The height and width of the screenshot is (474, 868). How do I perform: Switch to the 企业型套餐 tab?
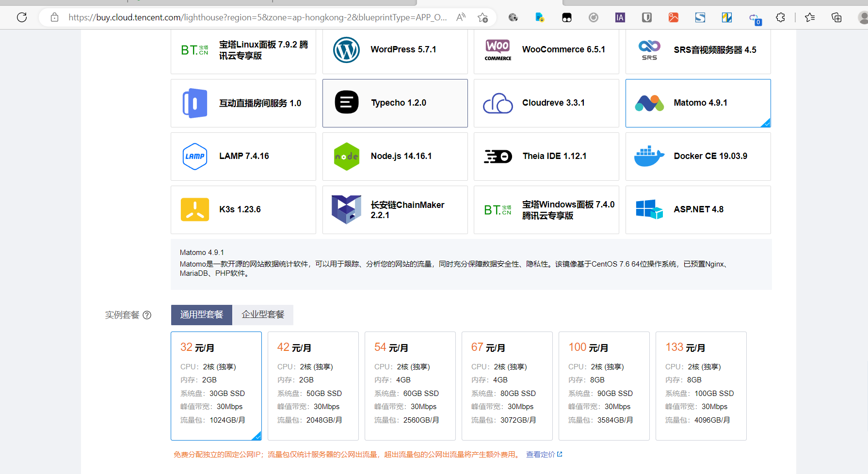[263, 315]
